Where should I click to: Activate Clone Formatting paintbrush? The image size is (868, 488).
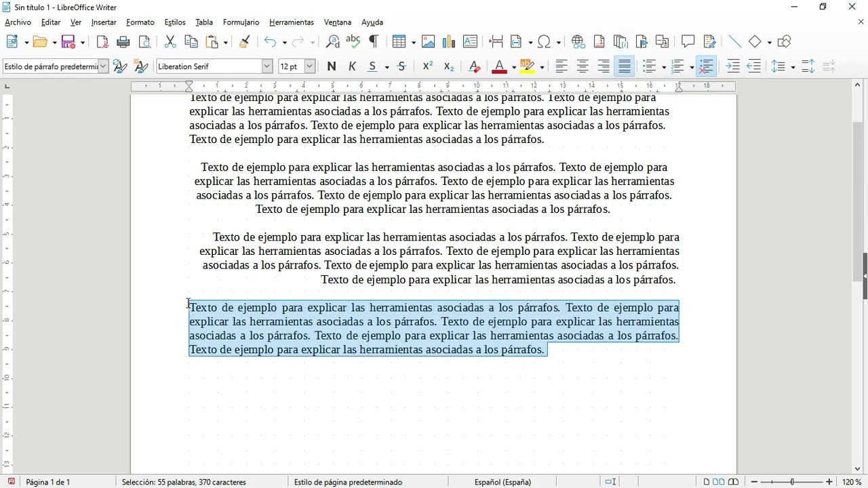tap(245, 42)
